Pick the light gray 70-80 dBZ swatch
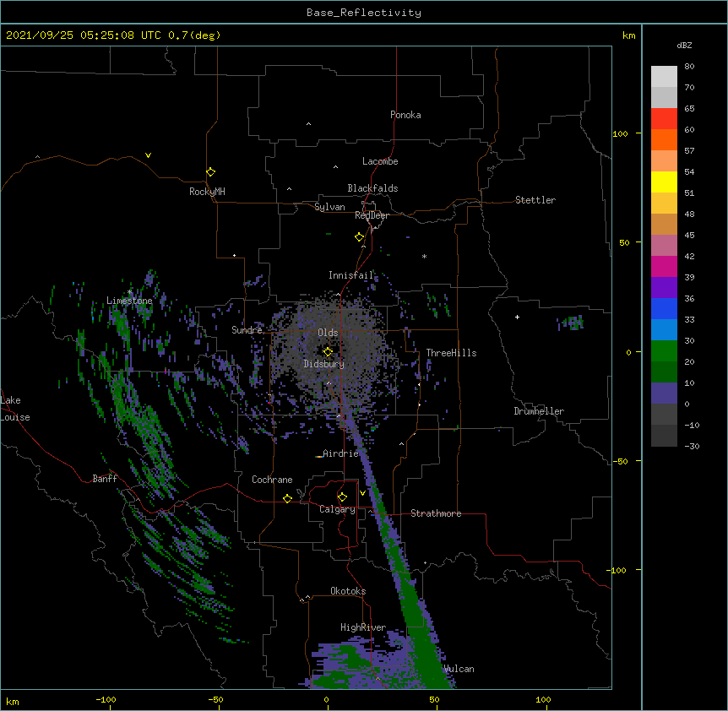The width and height of the screenshot is (728, 711). click(x=664, y=77)
